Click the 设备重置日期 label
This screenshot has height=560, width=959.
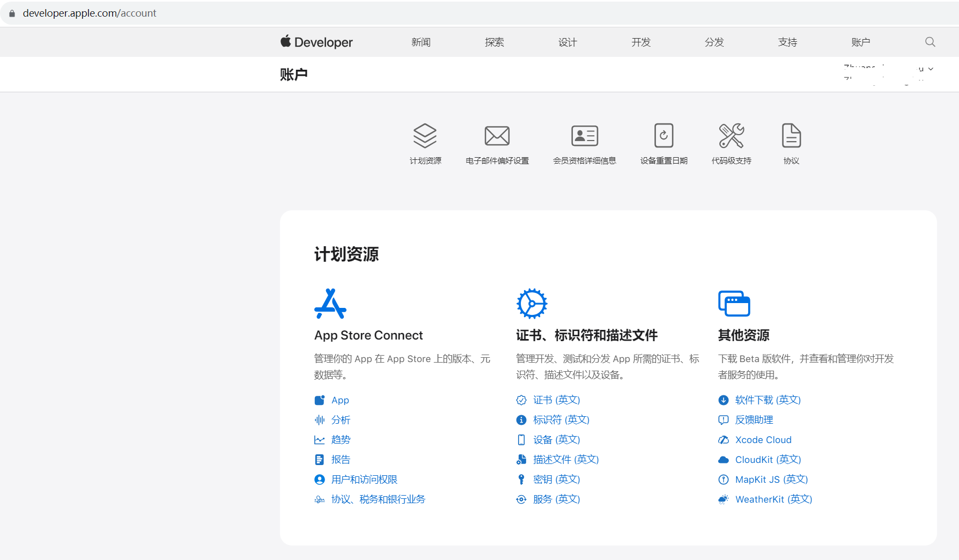pos(664,161)
